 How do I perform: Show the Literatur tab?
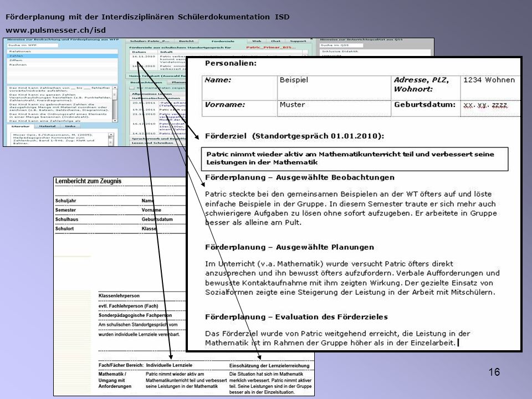click(x=21, y=126)
